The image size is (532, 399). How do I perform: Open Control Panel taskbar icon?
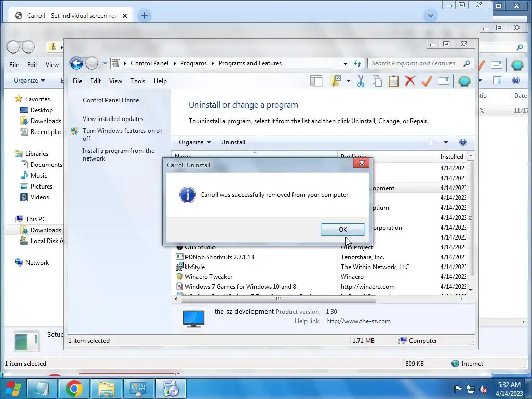pos(139,389)
